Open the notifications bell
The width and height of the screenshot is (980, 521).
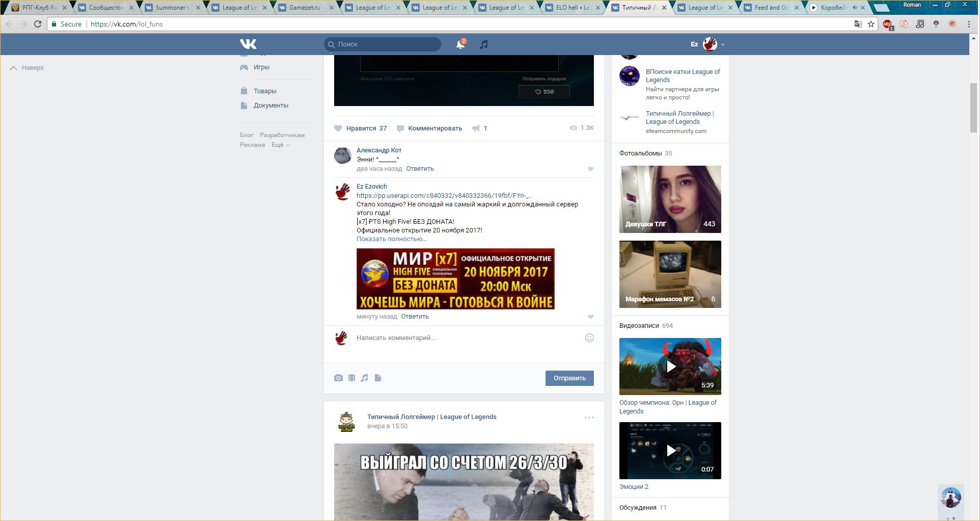(460, 44)
